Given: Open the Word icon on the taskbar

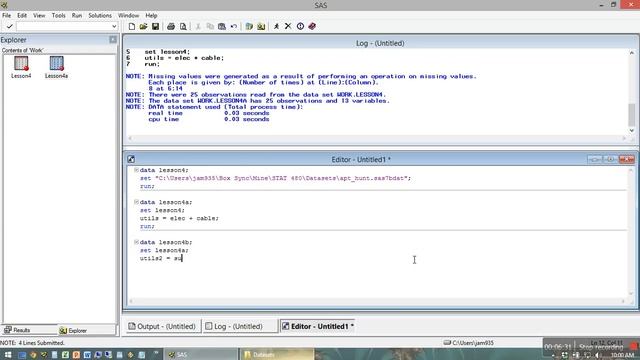Looking at the screenshot, I should (87, 355).
